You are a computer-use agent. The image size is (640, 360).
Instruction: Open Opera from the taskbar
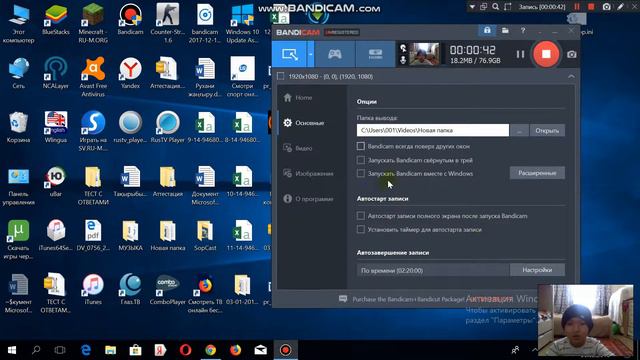click(x=185, y=350)
